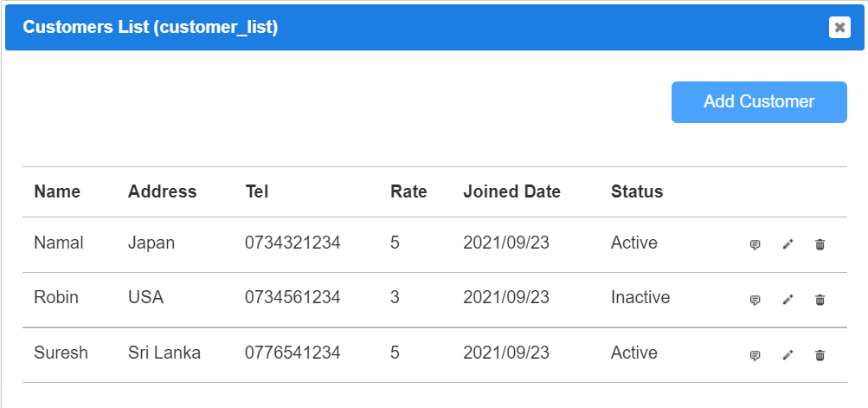This screenshot has width=868, height=408.
Task: Click phone number 0734321234
Action: (x=293, y=243)
